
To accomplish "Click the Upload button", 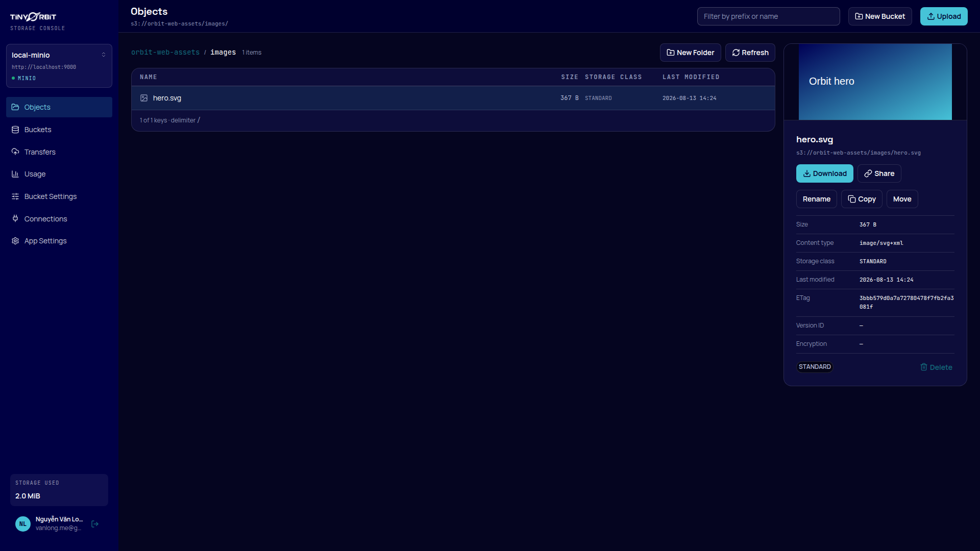I will (944, 16).
